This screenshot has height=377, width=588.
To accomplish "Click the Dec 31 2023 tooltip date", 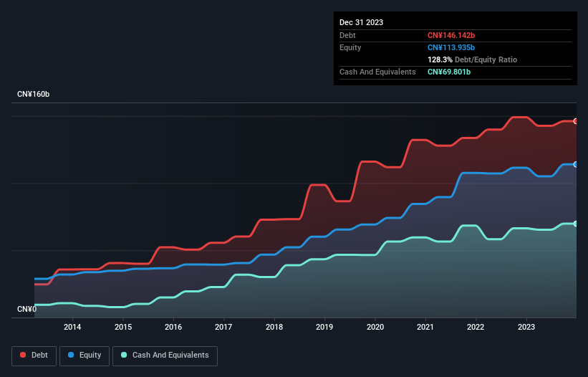I will click(361, 22).
